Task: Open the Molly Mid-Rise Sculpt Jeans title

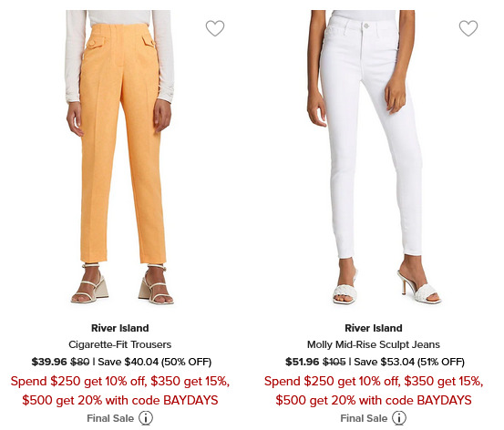Action: click(x=374, y=344)
